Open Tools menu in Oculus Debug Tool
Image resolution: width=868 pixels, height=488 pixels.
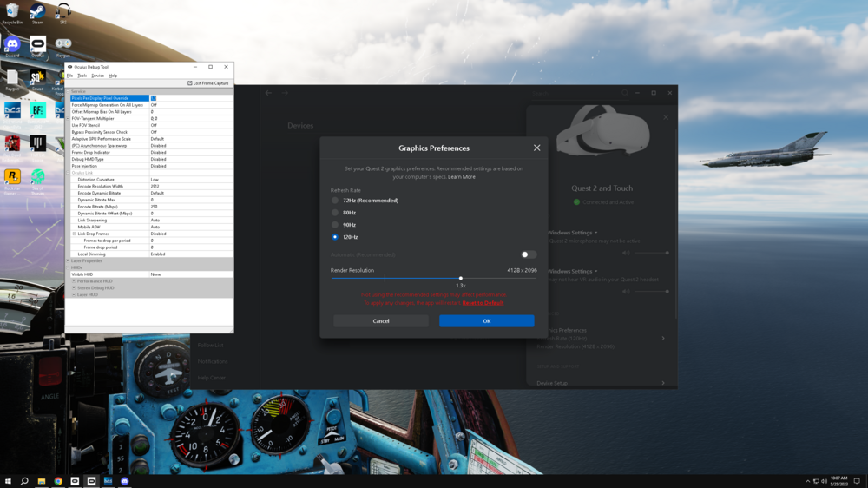82,76
